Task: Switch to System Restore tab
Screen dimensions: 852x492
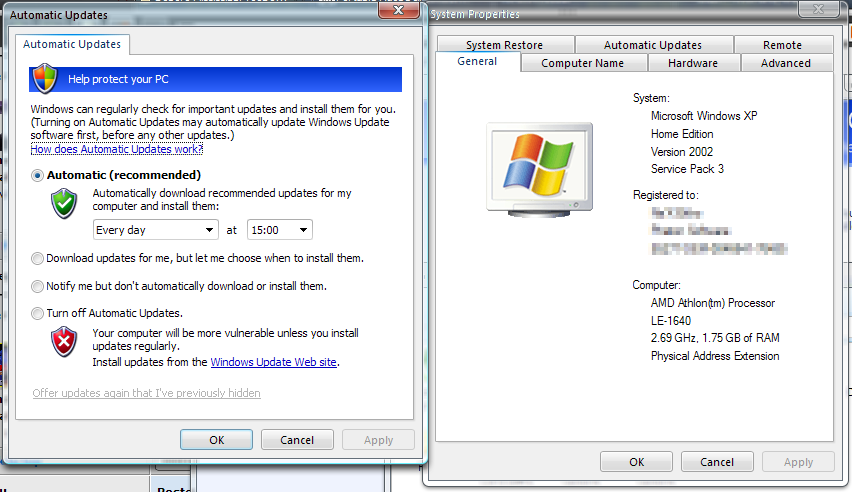Action: pyautogui.click(x=505, y=45)
